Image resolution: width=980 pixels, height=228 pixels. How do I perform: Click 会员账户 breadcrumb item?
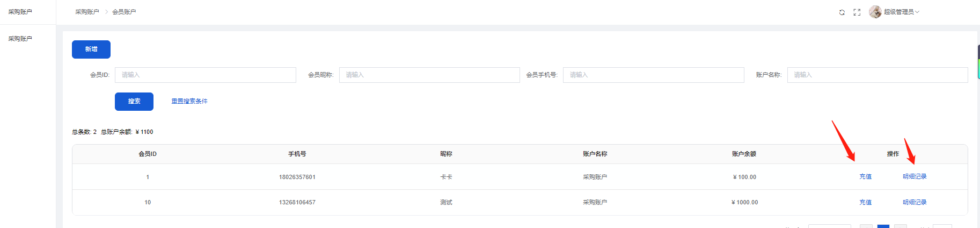tap(124, 12)
